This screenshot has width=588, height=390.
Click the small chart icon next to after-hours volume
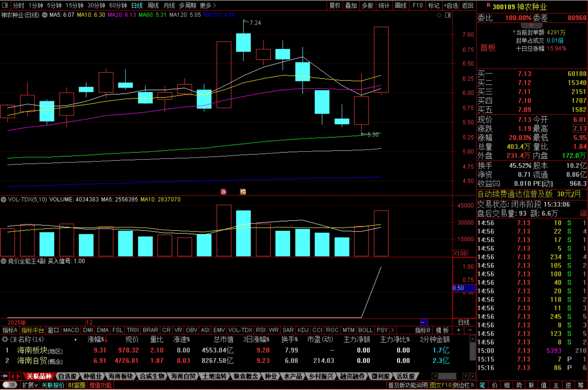click(x=583, y=213)
